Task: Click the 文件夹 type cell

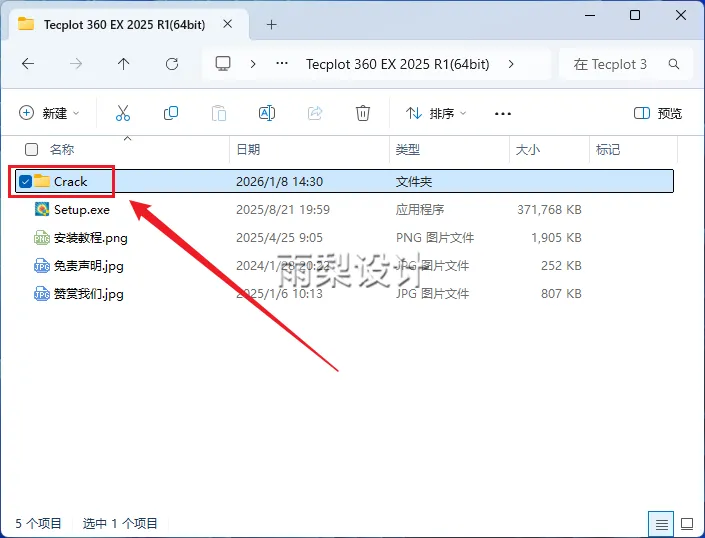Action: [x=414, y=182]
